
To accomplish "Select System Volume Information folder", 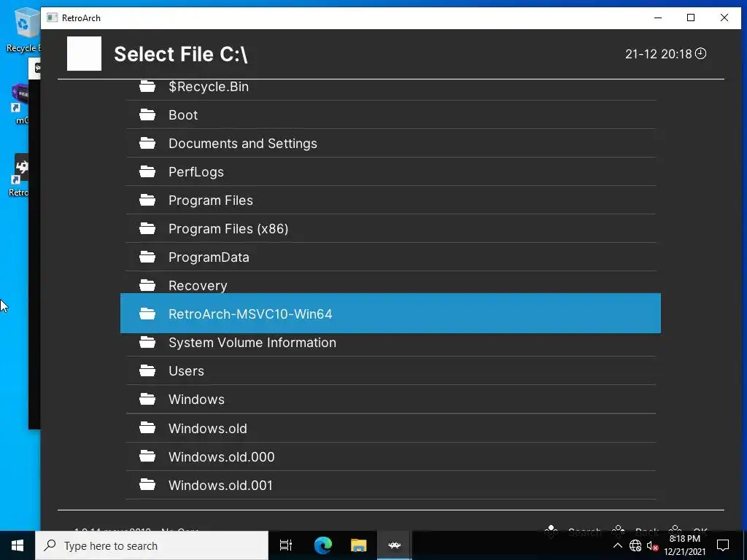I will pos(391,343).
